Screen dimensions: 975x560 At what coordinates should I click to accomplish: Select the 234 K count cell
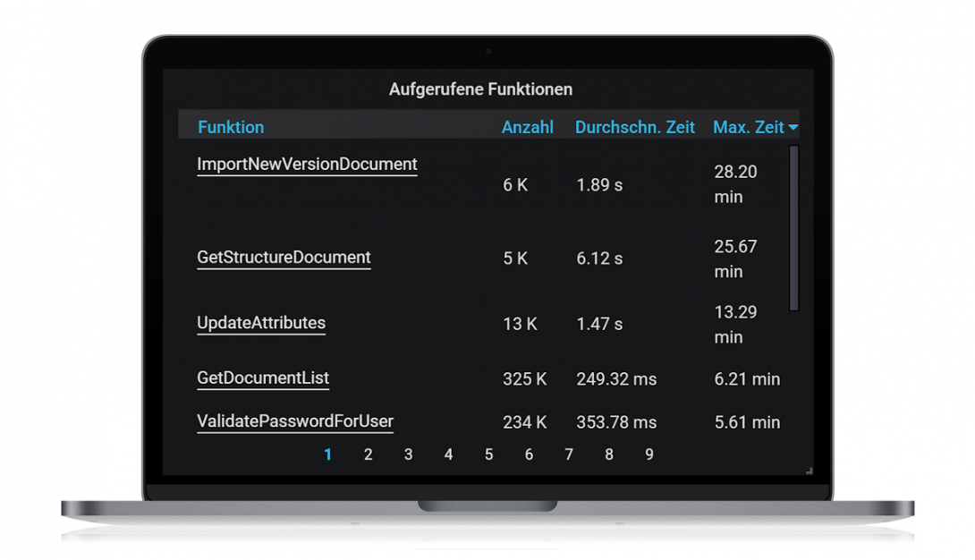525,422
